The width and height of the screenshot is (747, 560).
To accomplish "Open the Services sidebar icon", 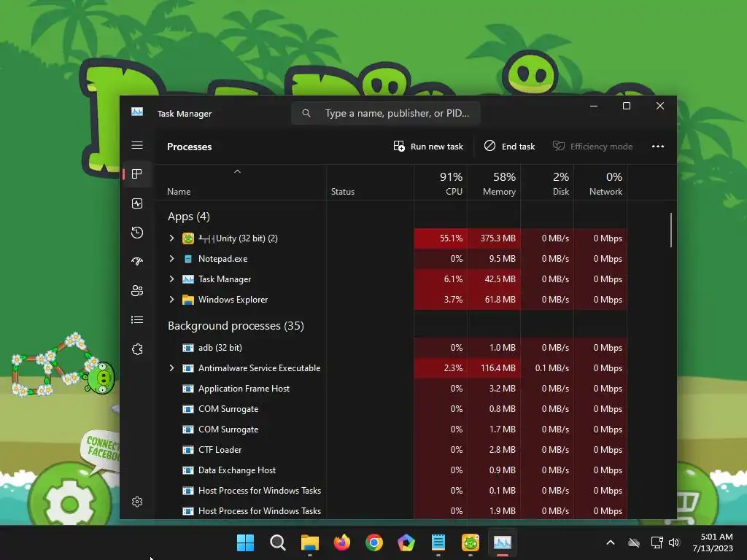I will [137, 349].
